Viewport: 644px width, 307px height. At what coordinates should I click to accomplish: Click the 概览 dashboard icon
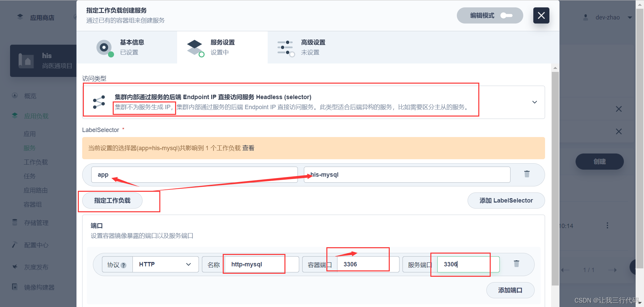[x=15, y=95]
